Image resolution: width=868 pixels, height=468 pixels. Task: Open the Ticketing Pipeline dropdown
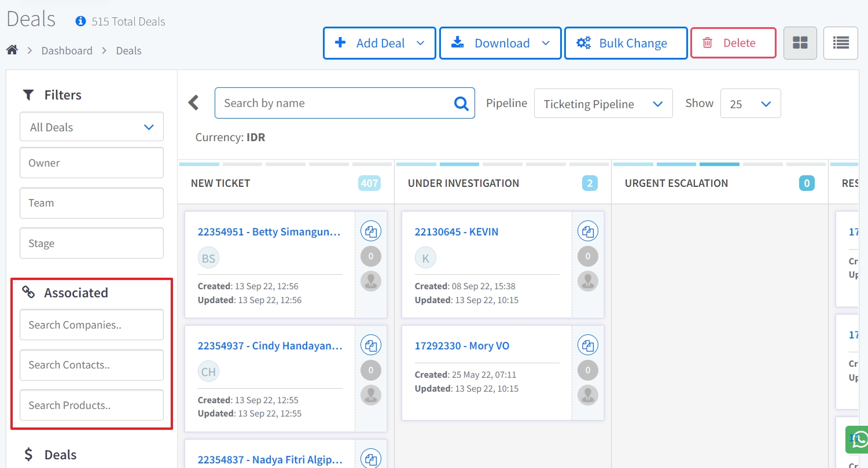point(604,104)
